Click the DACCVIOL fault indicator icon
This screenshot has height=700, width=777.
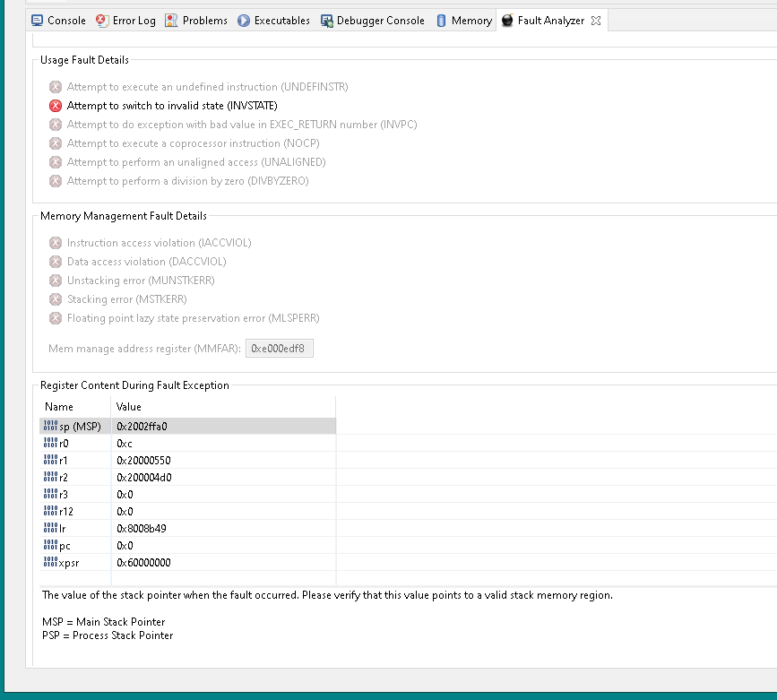(56, 262)
